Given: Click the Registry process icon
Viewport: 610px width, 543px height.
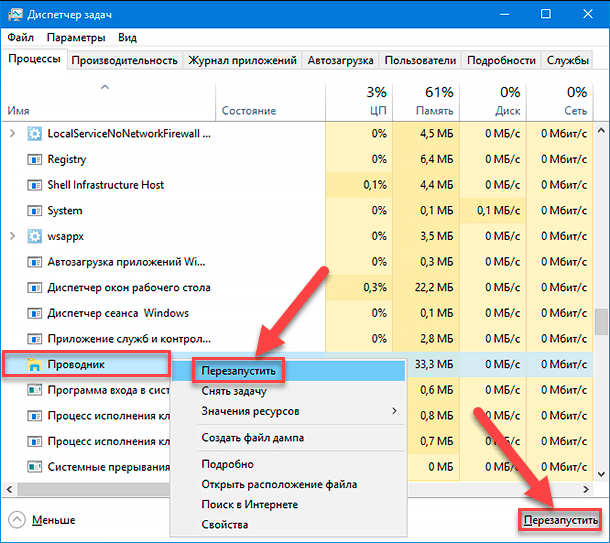Looking at the screenshot, I should [34, 159].
